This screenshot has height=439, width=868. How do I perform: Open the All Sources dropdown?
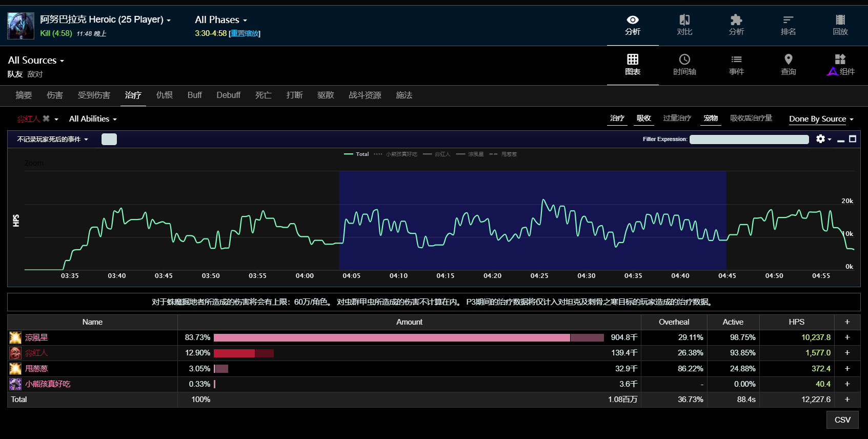pyautogui.click(x=36, y=61)
